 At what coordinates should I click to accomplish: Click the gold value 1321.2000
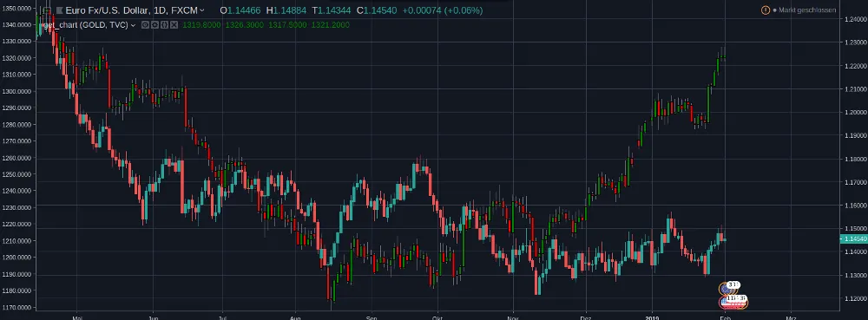pos(330,25)
